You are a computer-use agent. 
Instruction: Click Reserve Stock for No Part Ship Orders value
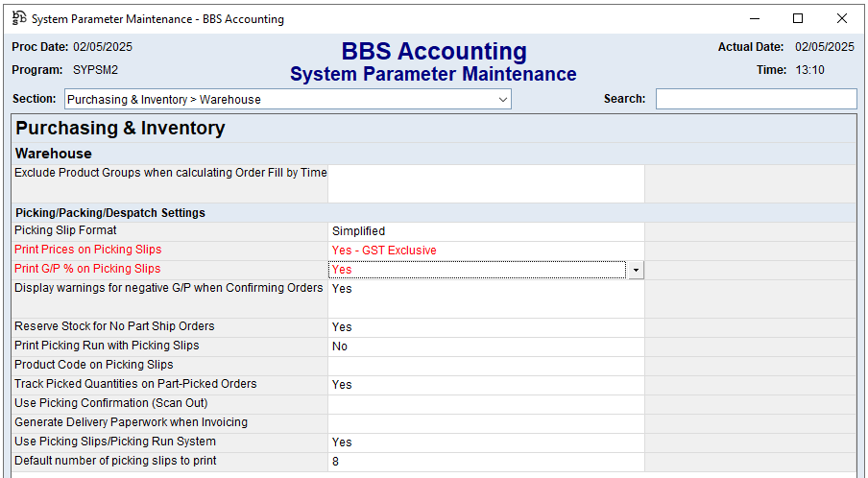(x=485, y=327)
